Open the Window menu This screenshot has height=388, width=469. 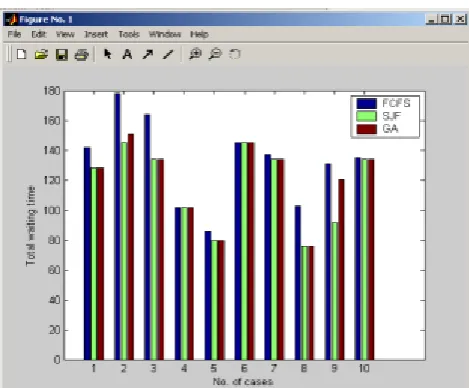[x=165, y=34]
